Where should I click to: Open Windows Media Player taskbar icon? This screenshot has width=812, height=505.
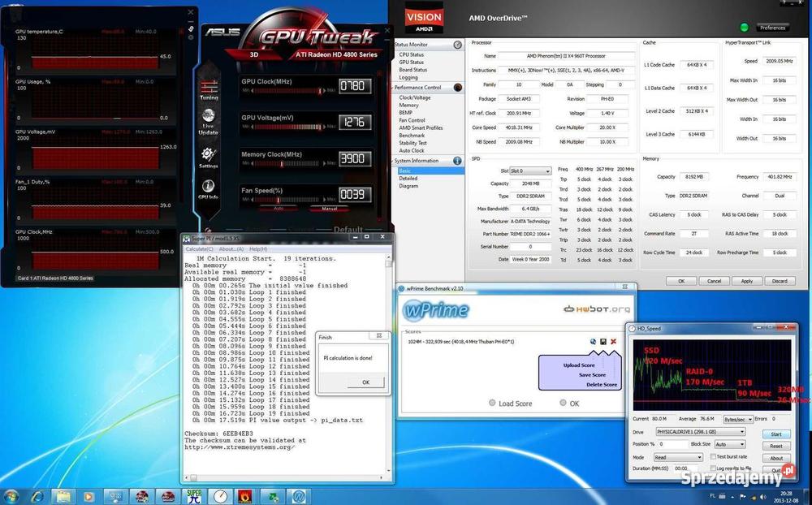tap(89, 497)
